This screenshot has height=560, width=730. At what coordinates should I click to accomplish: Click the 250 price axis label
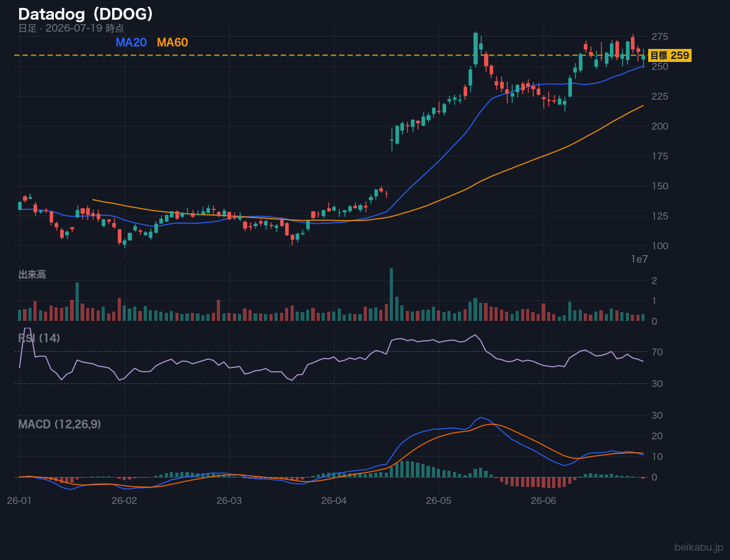click(x=660, y=66)
